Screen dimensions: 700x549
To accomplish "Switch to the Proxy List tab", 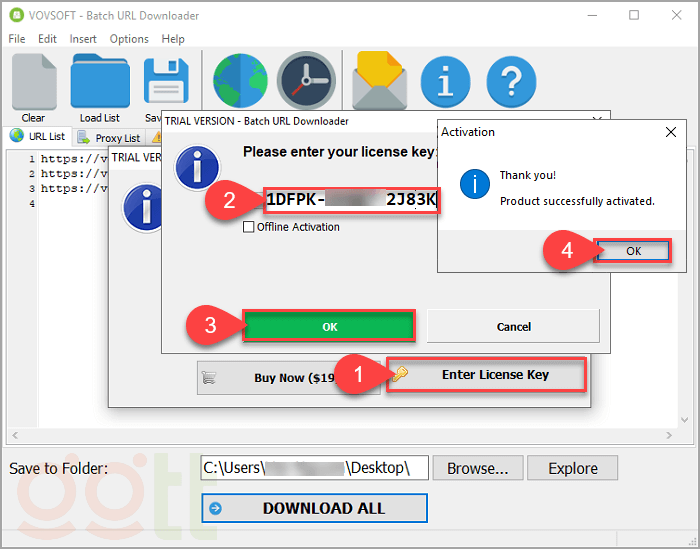I will (x=110, y=137).
